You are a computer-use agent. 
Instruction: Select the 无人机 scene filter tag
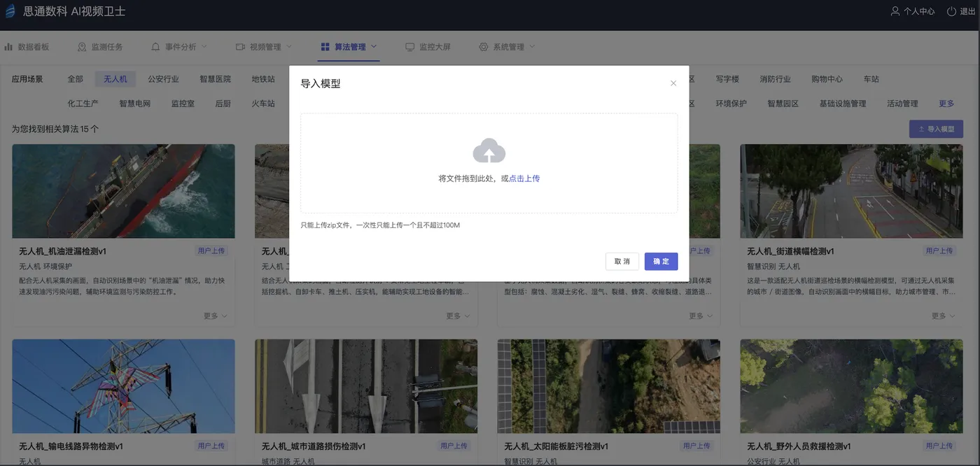(115, 79)
